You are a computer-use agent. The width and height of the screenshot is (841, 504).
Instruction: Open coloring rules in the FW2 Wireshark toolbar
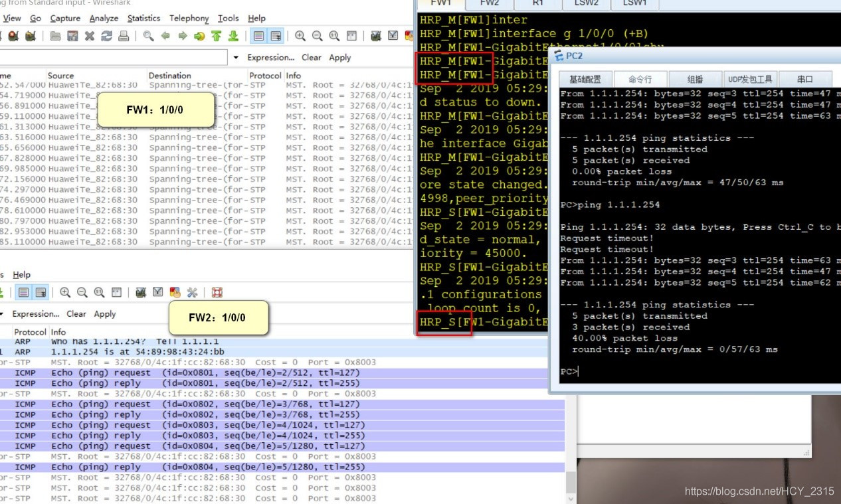point(175,292)
